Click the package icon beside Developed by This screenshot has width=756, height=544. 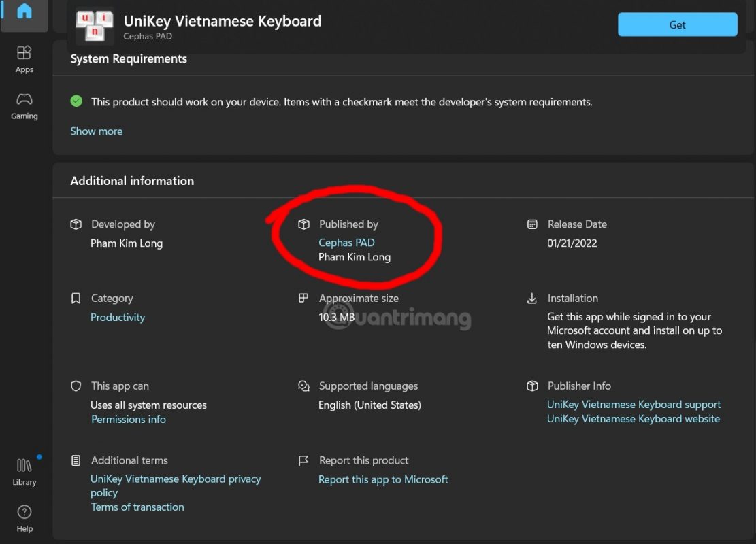coord(76,224)
